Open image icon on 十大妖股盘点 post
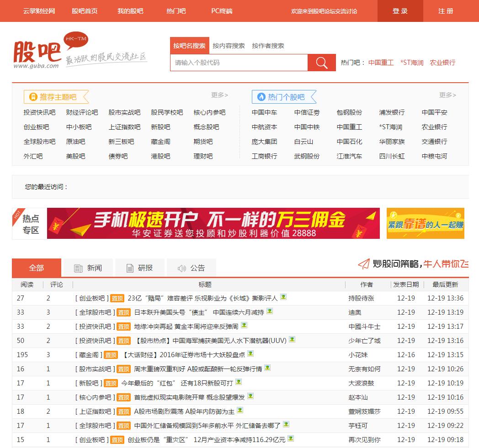This screenshot has width=479, height=448. 250,353
